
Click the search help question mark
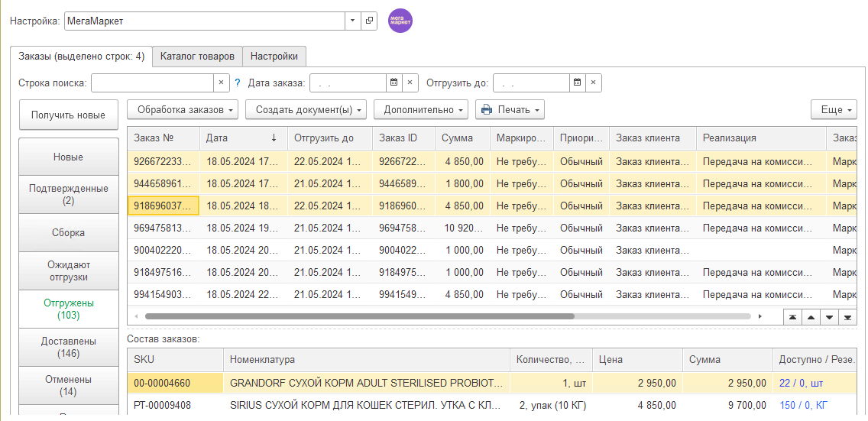point(238,83)
